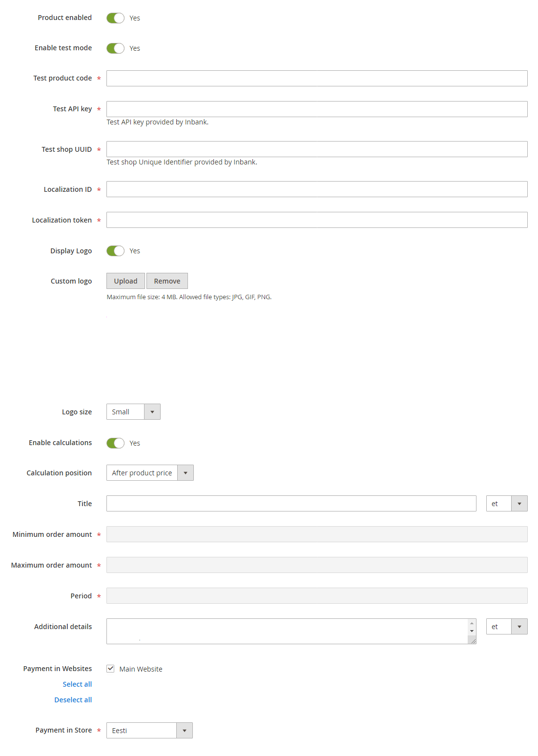Click the Localization ID field
This screenshot has height=756, width=538.
tap(317, 189)
